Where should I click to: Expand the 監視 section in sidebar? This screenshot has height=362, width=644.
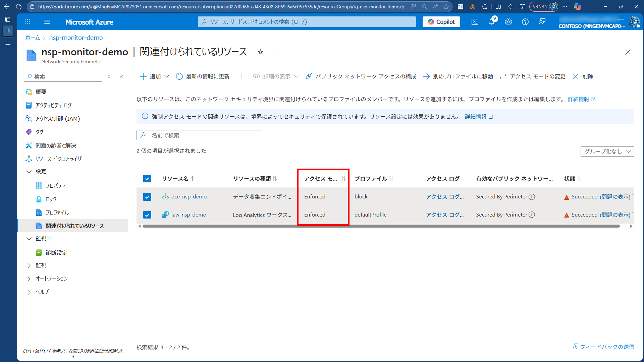(41, 265)
